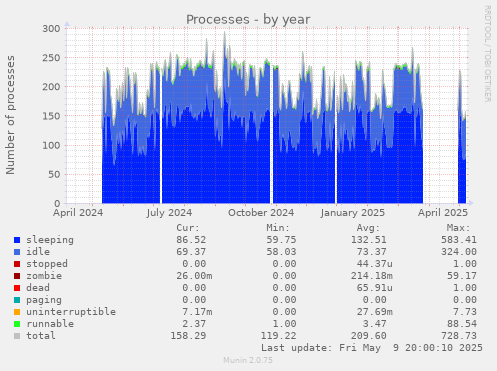Click the 300 y-axis tick label

[51, 29]
